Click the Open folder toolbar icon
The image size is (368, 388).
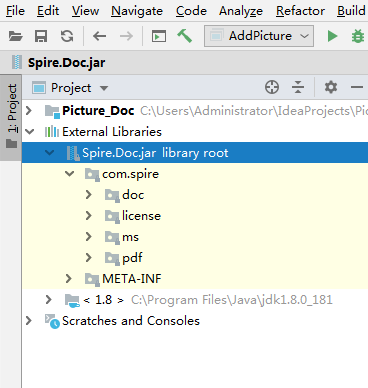click(15, 36)
